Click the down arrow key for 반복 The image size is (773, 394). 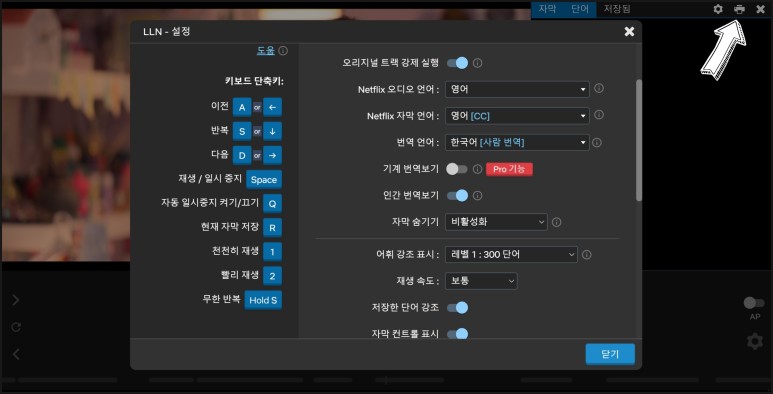point(273,131)
